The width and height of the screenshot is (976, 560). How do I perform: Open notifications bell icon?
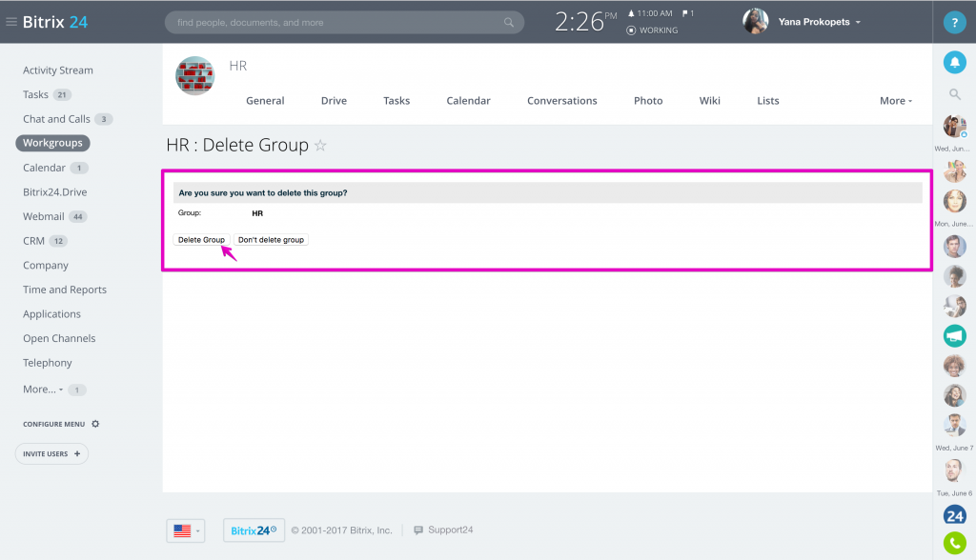(x=954, y=62)
